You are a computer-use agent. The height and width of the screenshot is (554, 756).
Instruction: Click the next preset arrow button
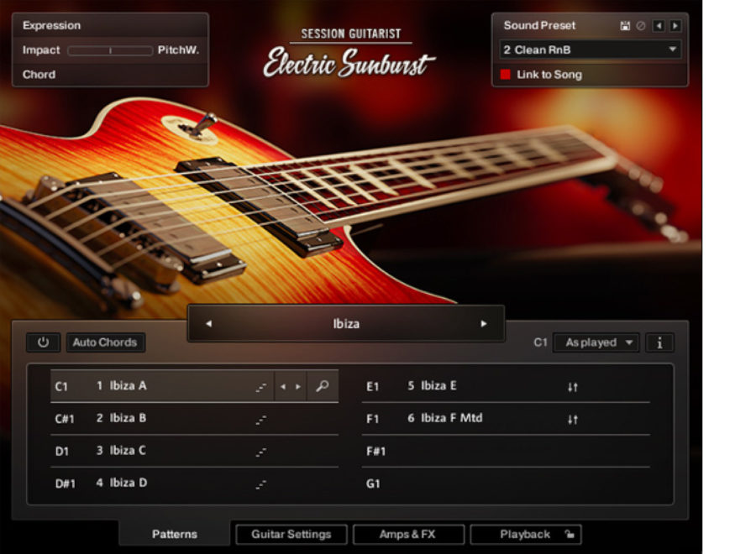[x=675, y=26]
